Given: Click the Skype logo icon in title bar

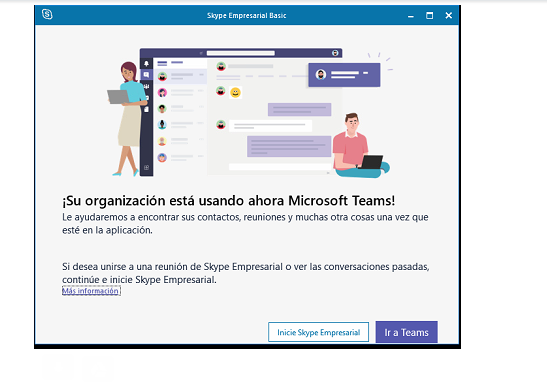Looking at the screenshot, I should [47, 15].
